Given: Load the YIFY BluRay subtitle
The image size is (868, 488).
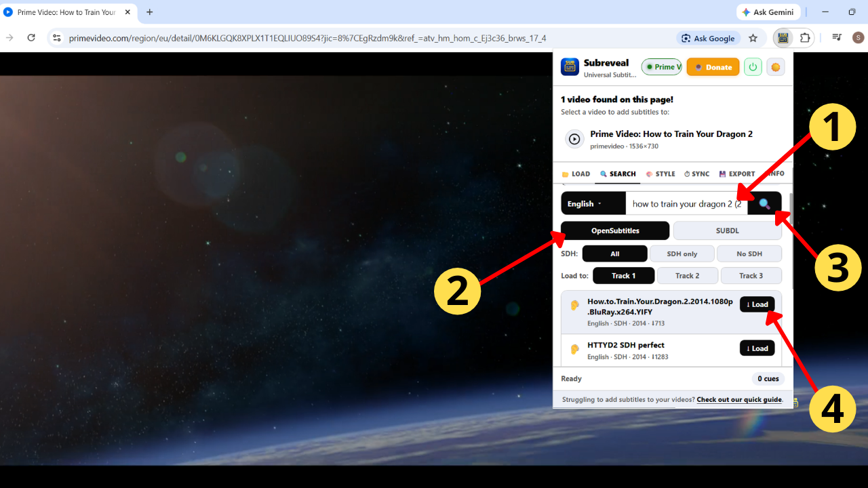Looking at the screenshot, I should (757, 304).
